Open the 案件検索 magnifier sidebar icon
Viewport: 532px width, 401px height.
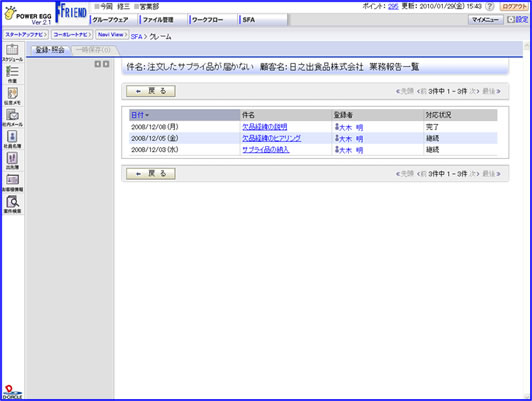[13, 204]
